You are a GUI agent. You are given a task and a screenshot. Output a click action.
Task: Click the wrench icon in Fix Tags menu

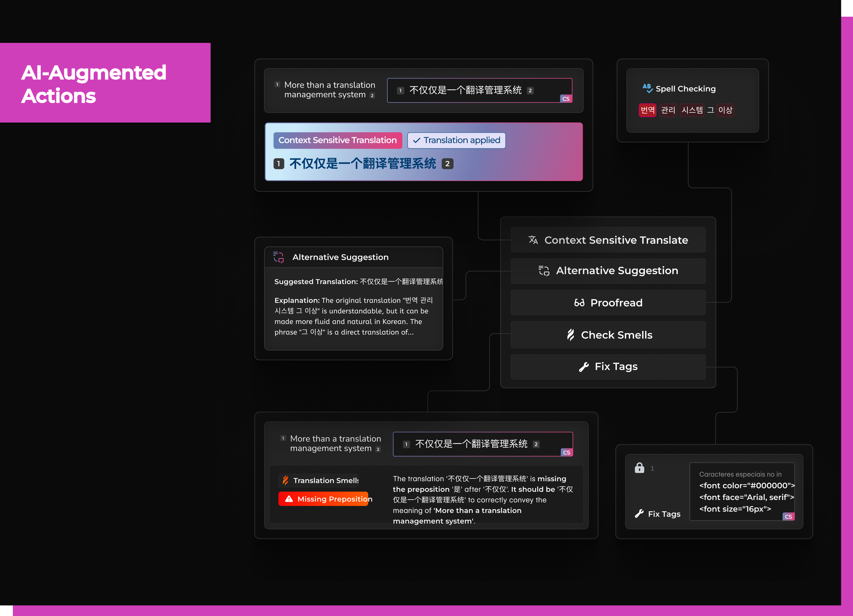pos(584,367)
